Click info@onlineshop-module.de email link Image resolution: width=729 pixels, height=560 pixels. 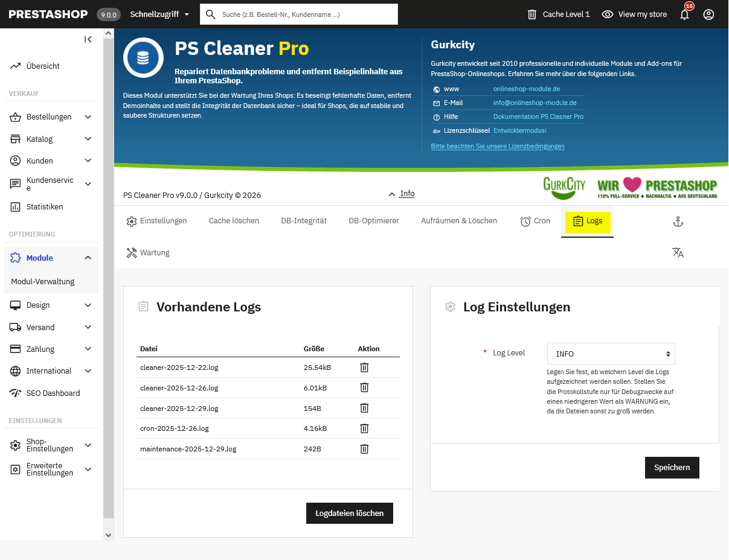535,103
